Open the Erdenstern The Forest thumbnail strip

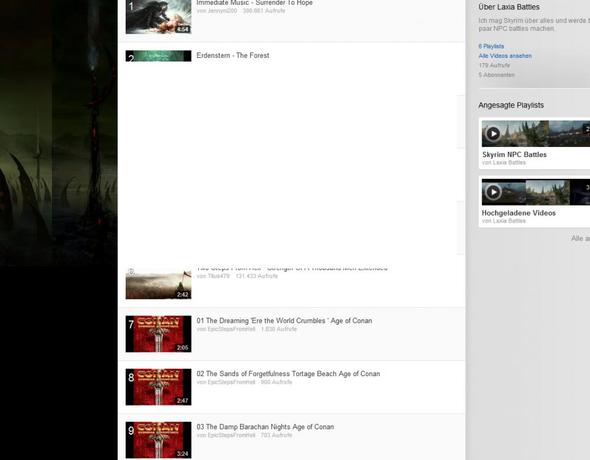tap(158, 56)
